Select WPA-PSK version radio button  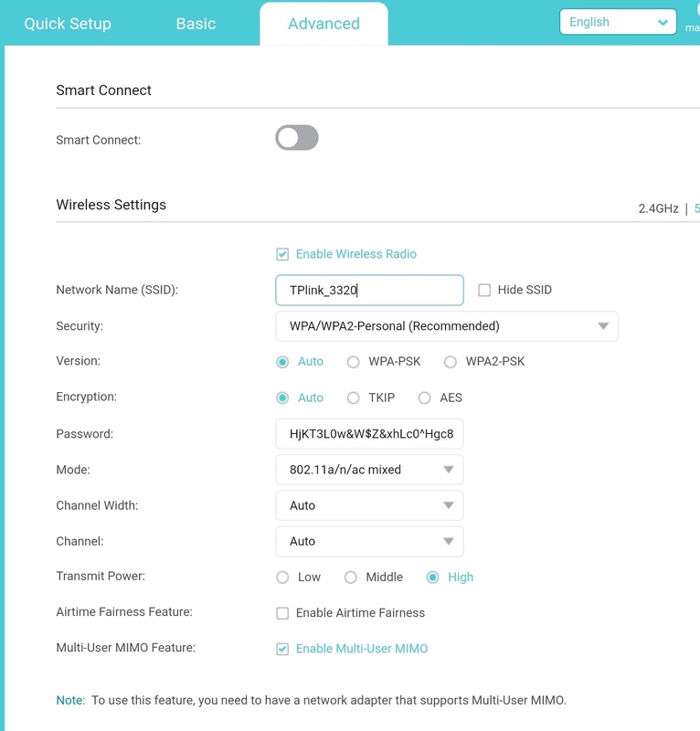[353, 362]
